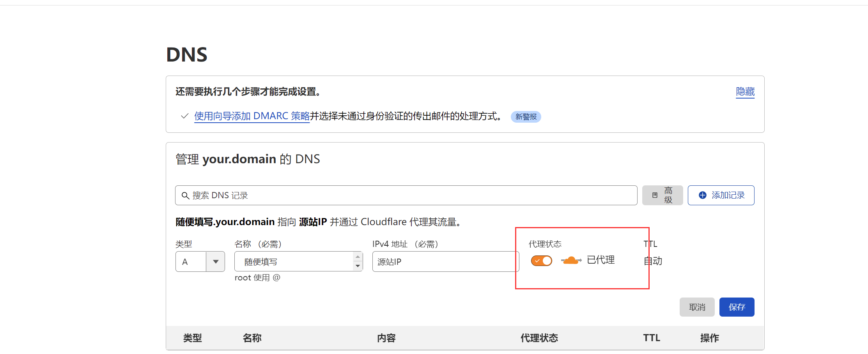
Task: Click the document icon on 高级 button
Action: pyautogui.click(x=655, y=195)
